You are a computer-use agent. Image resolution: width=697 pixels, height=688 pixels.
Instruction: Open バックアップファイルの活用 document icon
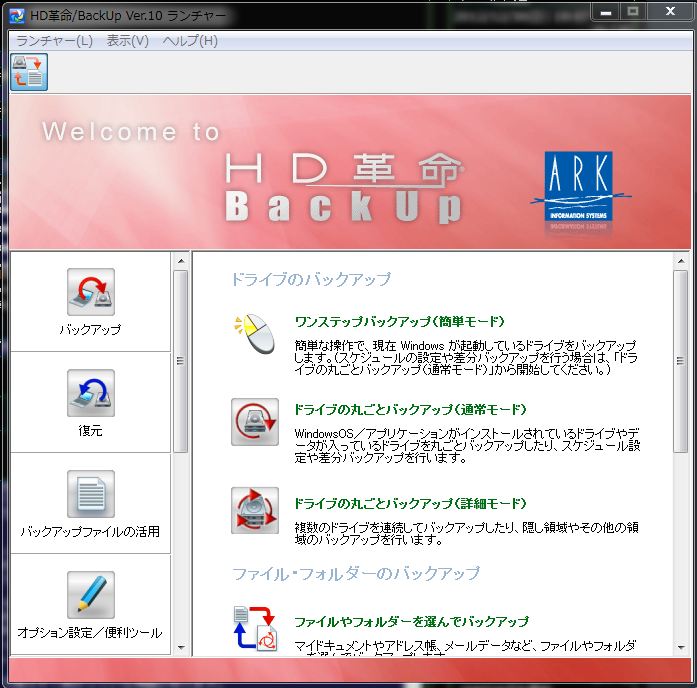click(91, 494)
